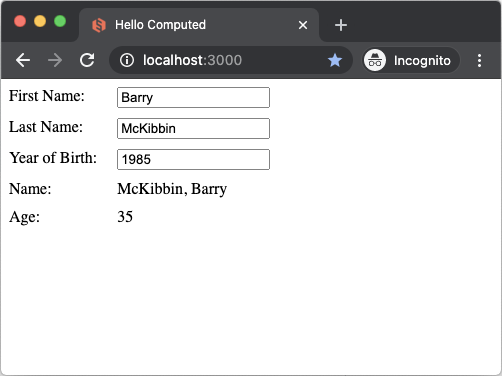Click the "First Name:" label
Screen dimensions: 502x376
(47, 96)
